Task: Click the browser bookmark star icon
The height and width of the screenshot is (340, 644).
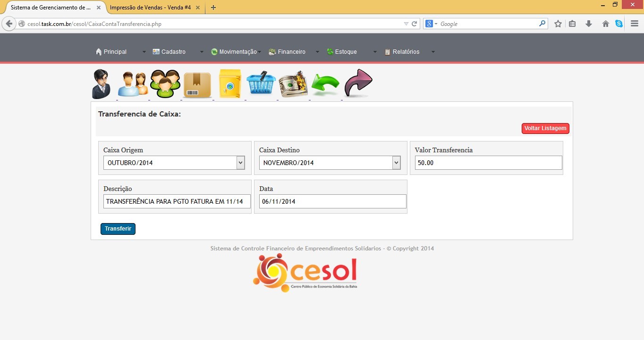Action: pos(558,24)
